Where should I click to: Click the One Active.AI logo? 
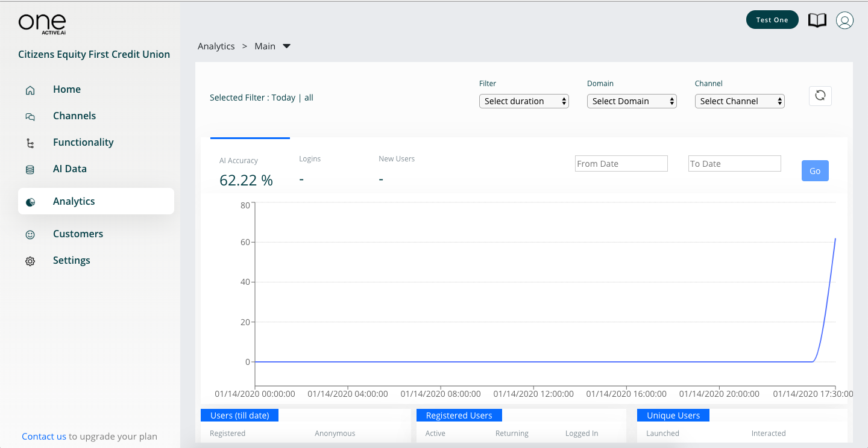coord(42,24)
